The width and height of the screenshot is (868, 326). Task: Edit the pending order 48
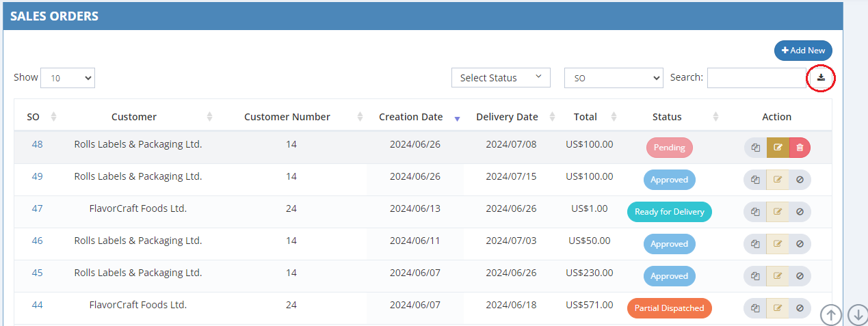(778, 148)
